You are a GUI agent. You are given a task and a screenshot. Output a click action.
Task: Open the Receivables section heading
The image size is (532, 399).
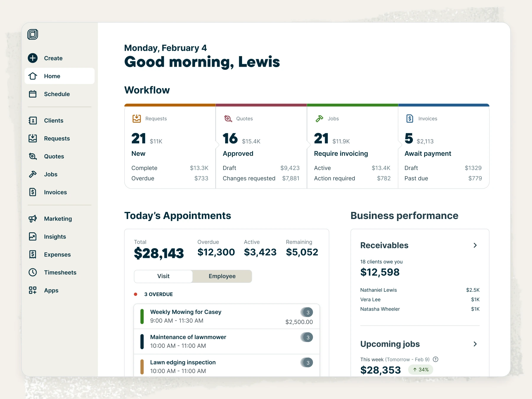click(384, 245)
